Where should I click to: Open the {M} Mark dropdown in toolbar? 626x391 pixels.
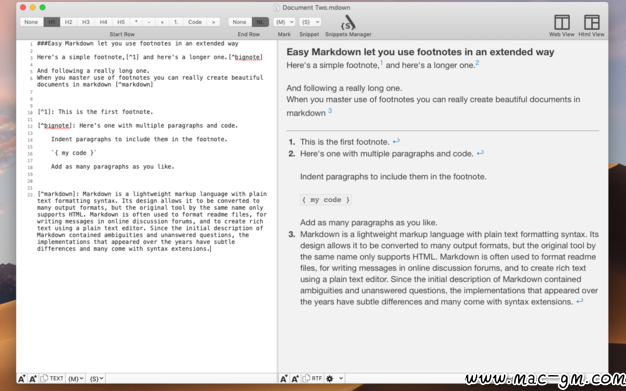(x=284, y=22)
